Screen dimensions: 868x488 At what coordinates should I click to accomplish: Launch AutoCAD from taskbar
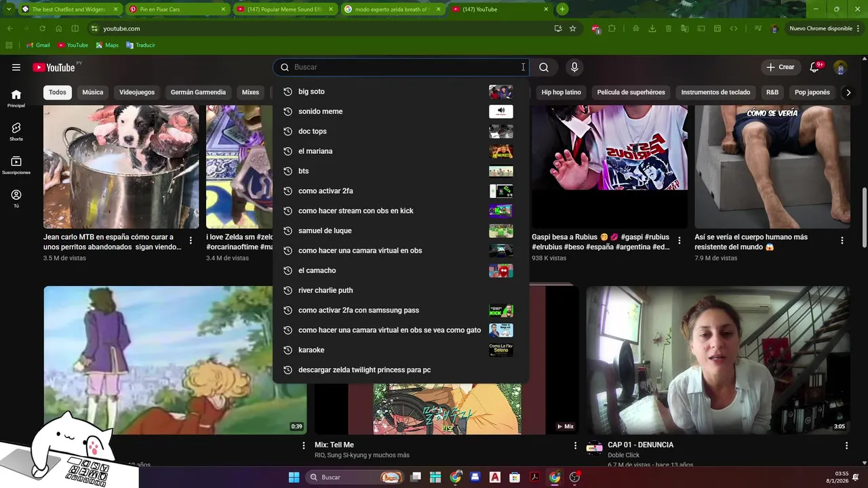coord(495,477)
